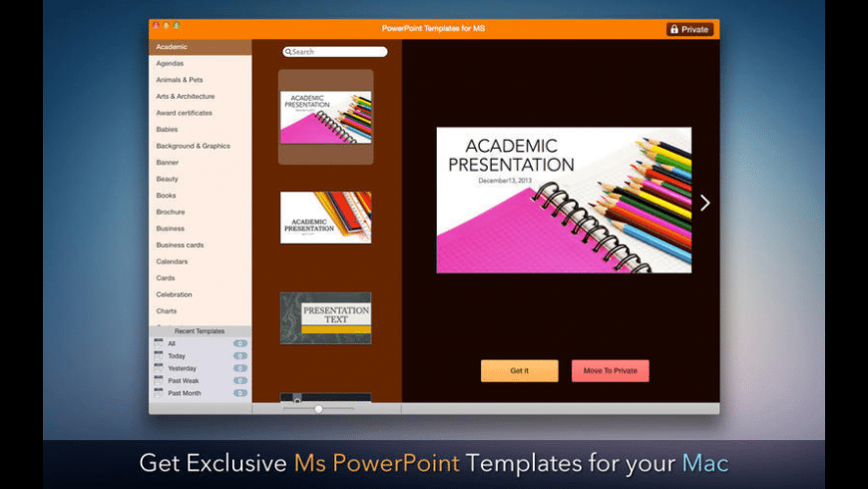Viewport: 868px width, 489px height.
Task: Adjust the thumbnail size slider
Action: click(318, 409)
